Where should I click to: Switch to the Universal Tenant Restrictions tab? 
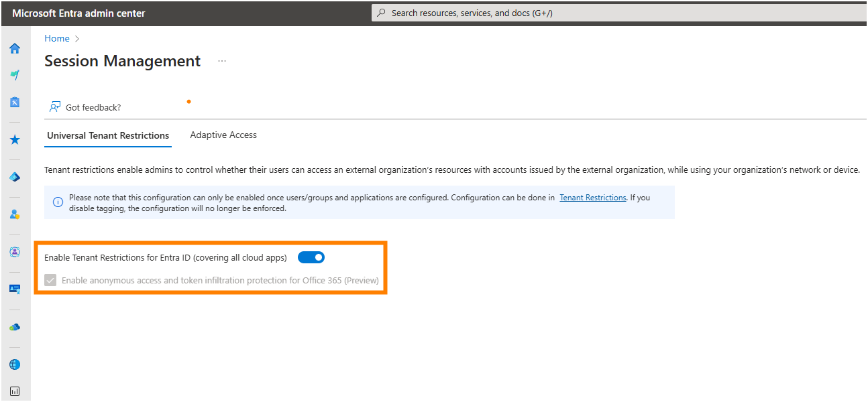click(x=108, y=135)
